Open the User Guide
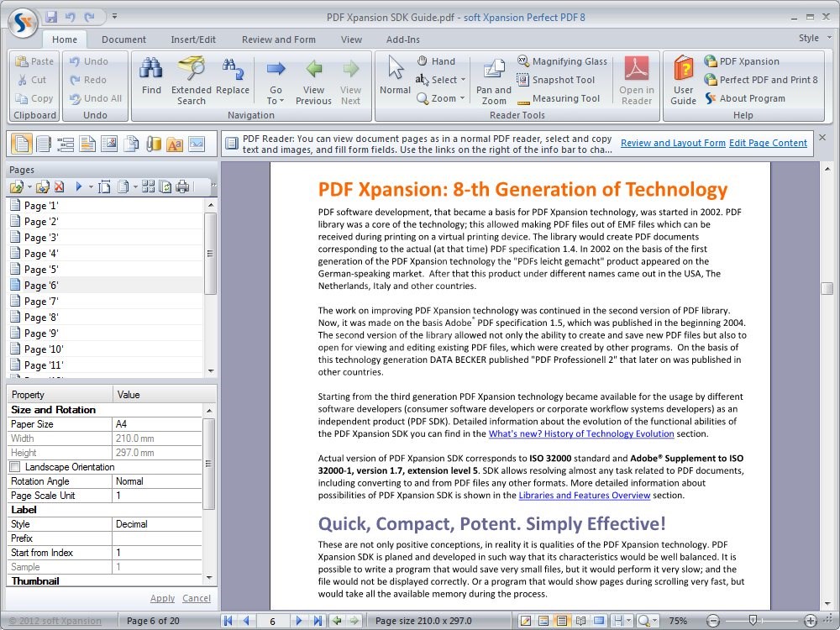Viewport: 840px width, 630px height. pos(684,81)
